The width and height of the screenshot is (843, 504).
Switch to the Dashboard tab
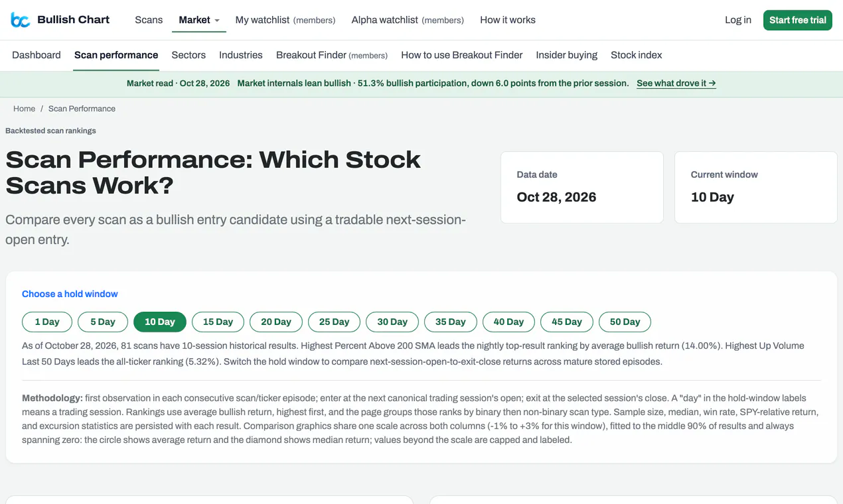click(37, 55)
